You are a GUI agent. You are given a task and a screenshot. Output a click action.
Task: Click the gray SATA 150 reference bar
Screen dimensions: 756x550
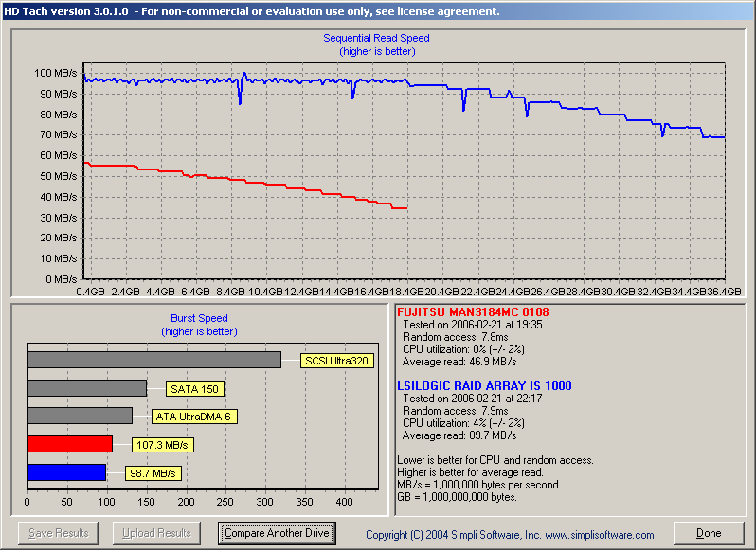[x=87, y=388]
